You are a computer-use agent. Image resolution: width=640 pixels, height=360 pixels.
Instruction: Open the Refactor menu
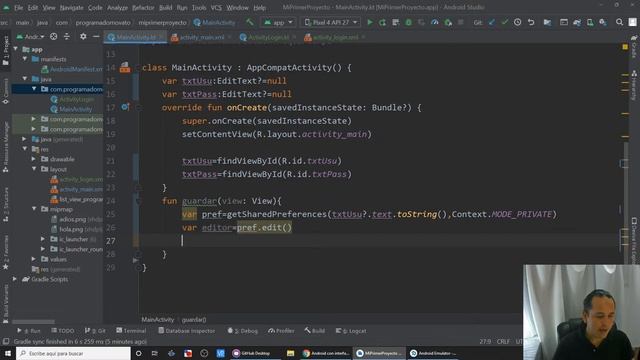click(143, 7)
